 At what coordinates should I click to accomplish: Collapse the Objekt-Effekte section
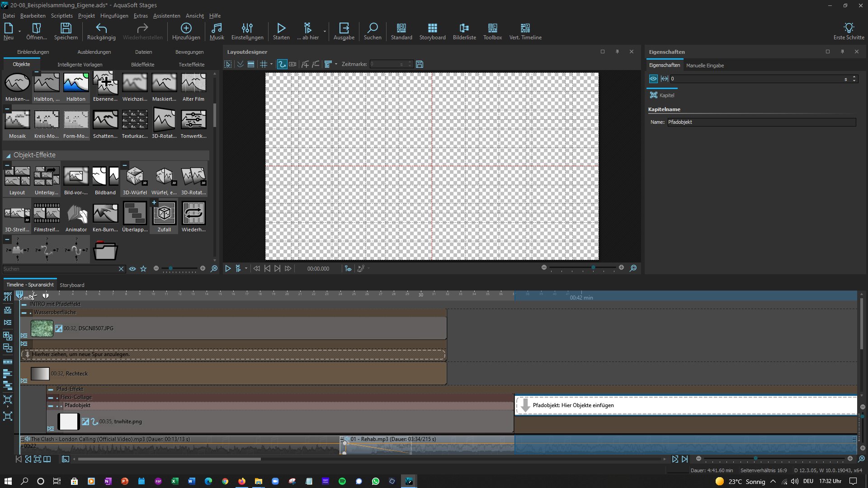pos(8,155)
